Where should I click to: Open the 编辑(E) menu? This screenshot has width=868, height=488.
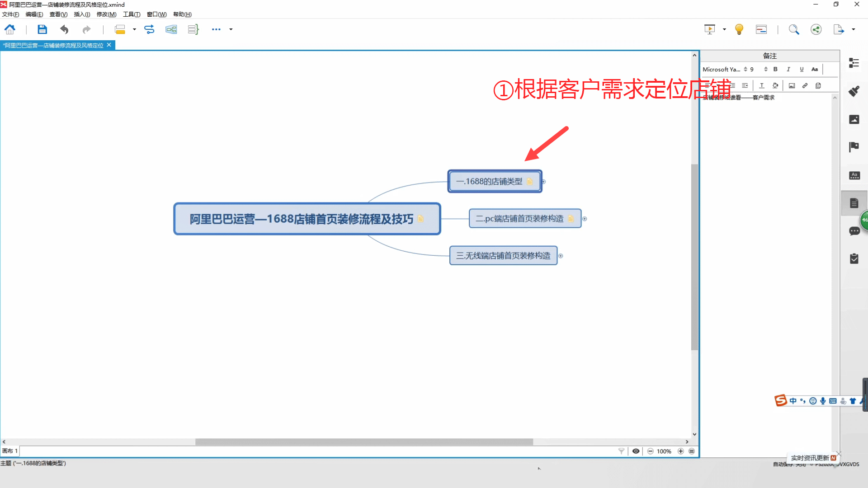tap(34, 14)
